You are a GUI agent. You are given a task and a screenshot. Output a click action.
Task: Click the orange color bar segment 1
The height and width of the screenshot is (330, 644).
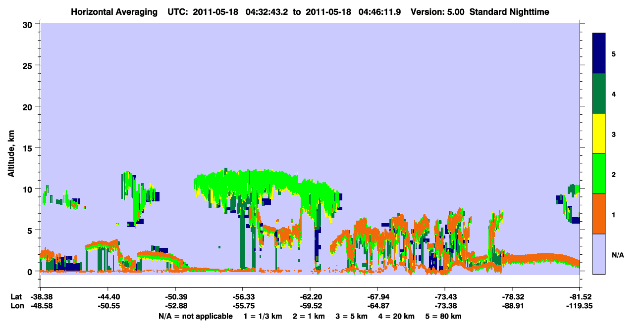(599, 214)
